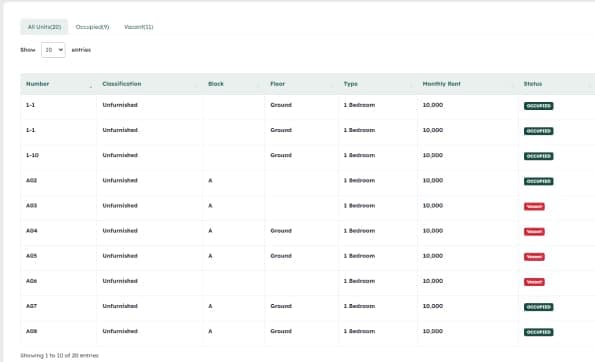Open the Vacant(11) tab
This screenshot has height=362, width=595.
pos(139,27)
